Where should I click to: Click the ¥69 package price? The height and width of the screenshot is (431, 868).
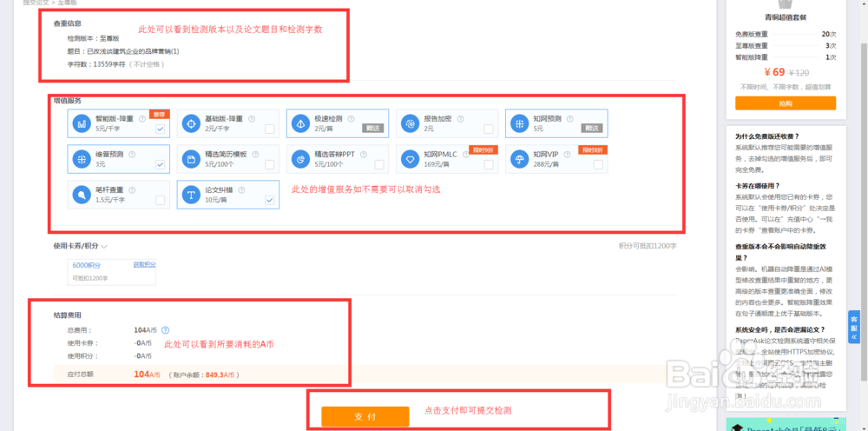[x=774, y=72]
